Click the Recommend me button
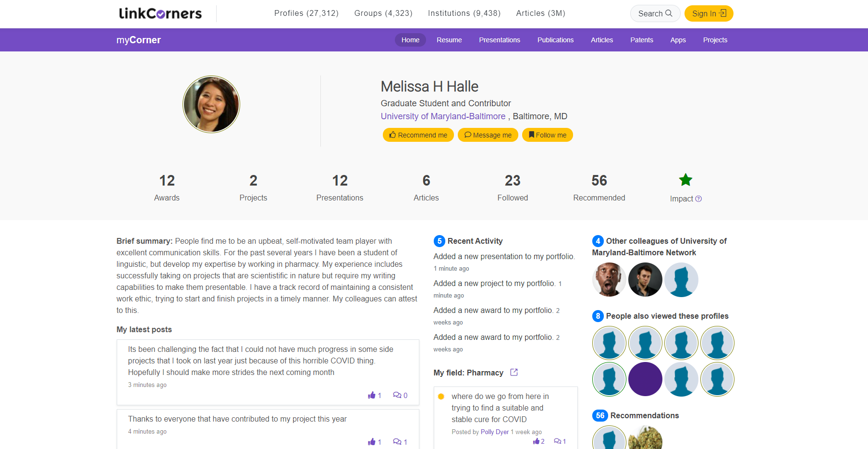 point(418,135)
